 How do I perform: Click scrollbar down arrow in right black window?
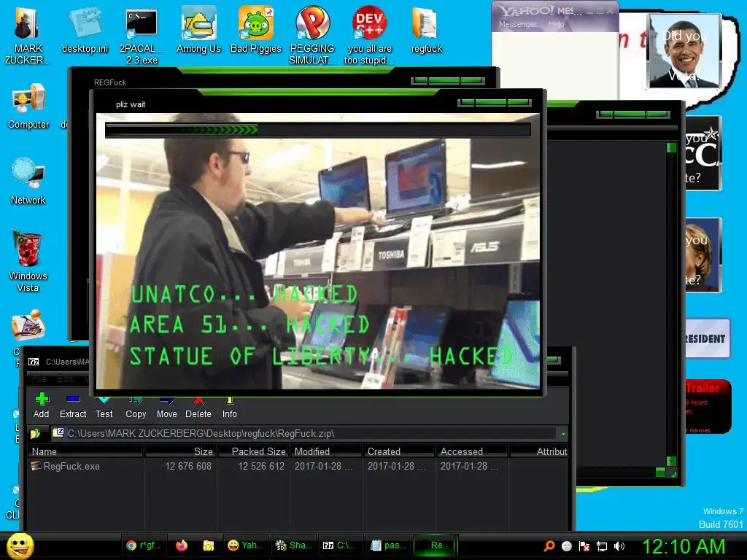click(671, 461)
